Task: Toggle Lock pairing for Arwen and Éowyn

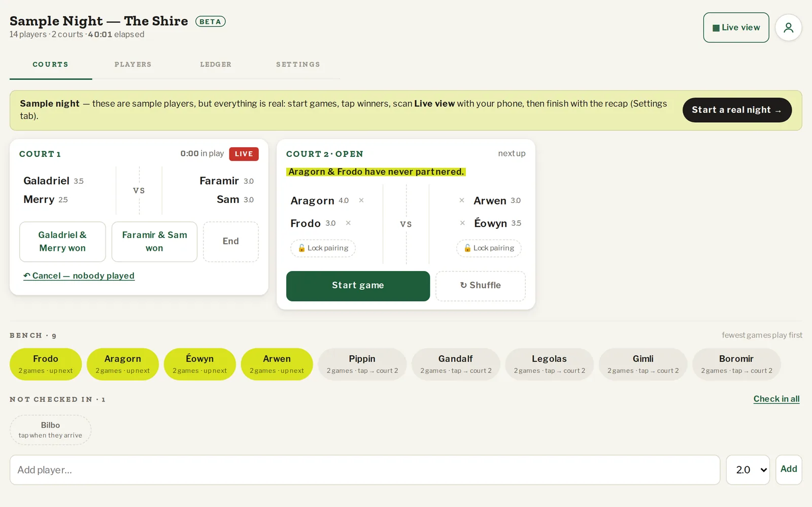Action: click(489, 248)
